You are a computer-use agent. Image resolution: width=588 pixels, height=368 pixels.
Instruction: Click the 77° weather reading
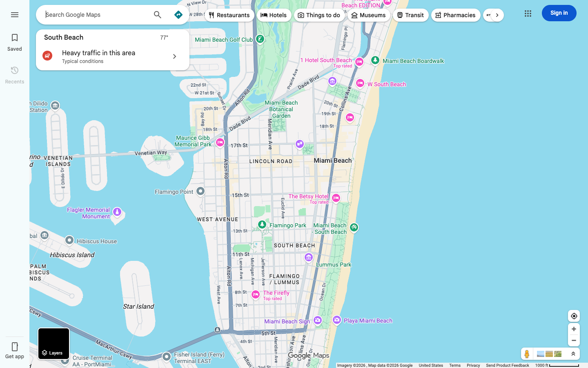[x=164, y=38]
